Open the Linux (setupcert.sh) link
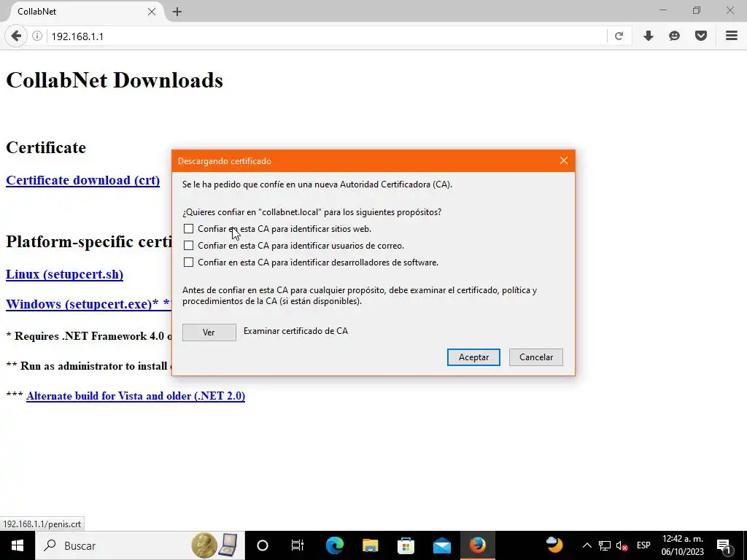 pyautogui.click(x=64, y=275)
